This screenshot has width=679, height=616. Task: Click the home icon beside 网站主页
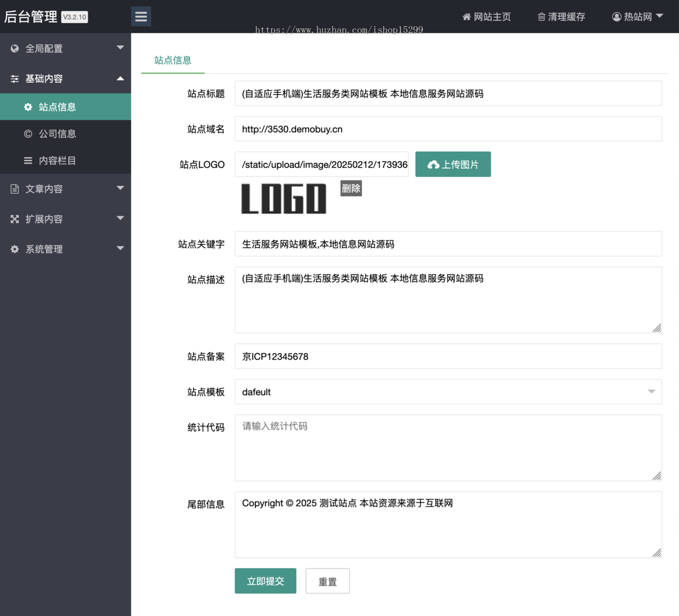[x=467, y=17]
